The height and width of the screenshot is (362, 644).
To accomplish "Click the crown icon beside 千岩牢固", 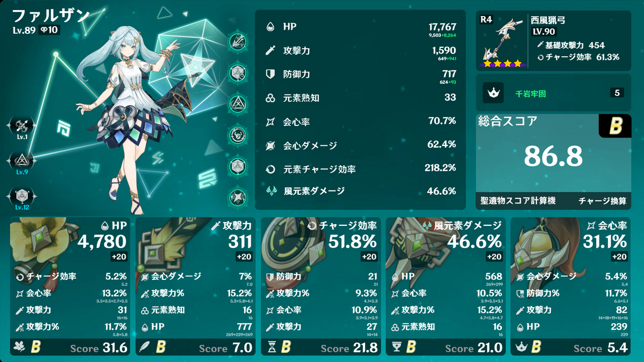I will pyautogui.click(x=493, y=93).
